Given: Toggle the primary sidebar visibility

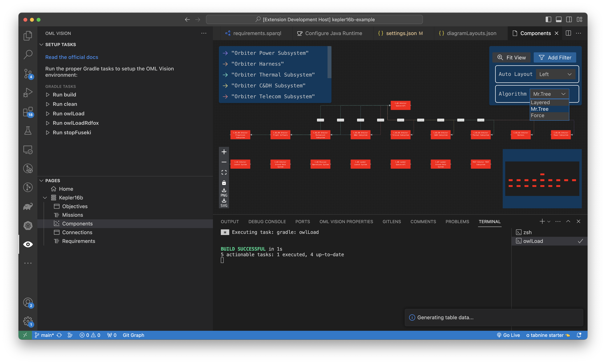Looking at the screenshot, I should point(548,19).
